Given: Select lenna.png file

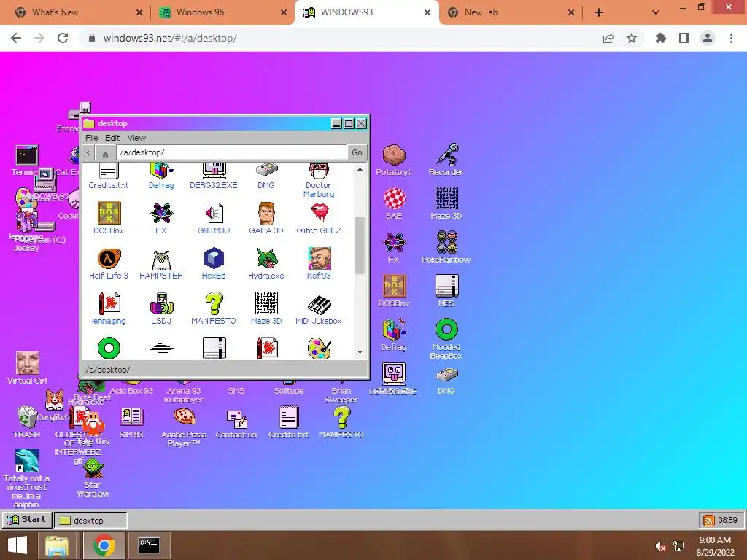Looking at the screenshot, I should [x=109, y=308].
